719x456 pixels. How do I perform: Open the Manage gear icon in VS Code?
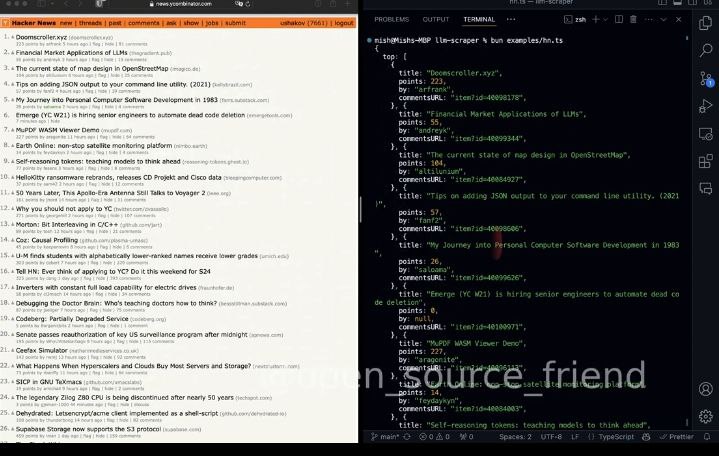(x=706, y=416)
